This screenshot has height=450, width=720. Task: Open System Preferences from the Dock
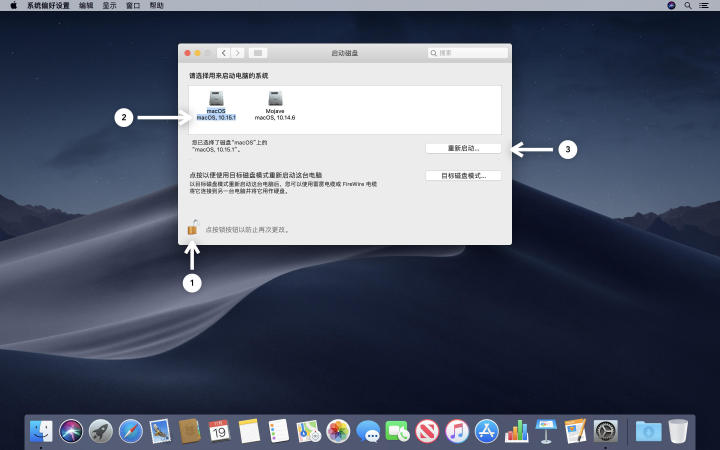606,431
